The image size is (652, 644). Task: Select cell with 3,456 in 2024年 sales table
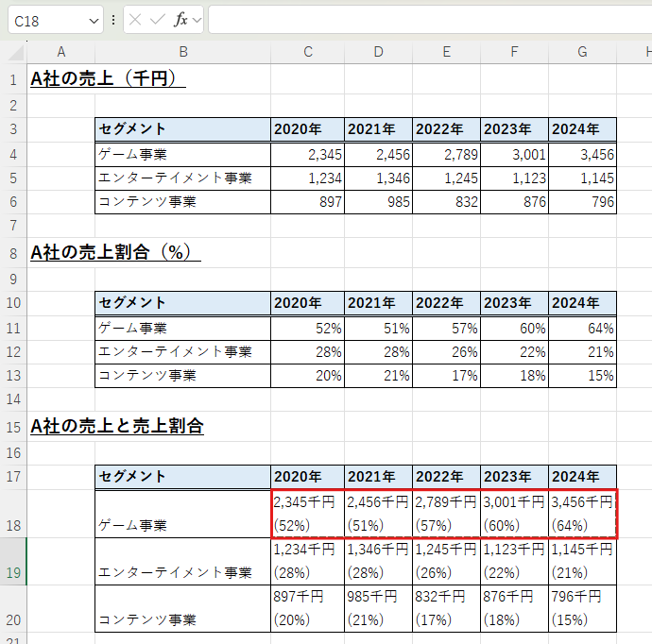click(582, 155)
